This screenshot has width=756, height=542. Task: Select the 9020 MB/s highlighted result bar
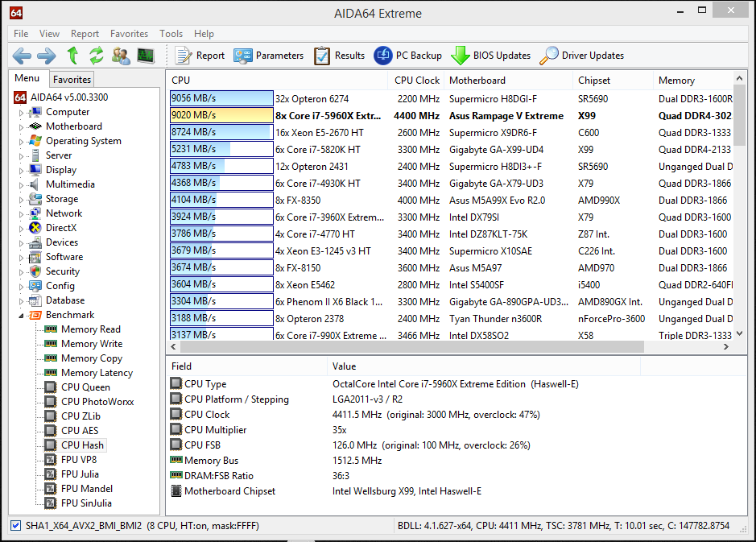[221, 115]
